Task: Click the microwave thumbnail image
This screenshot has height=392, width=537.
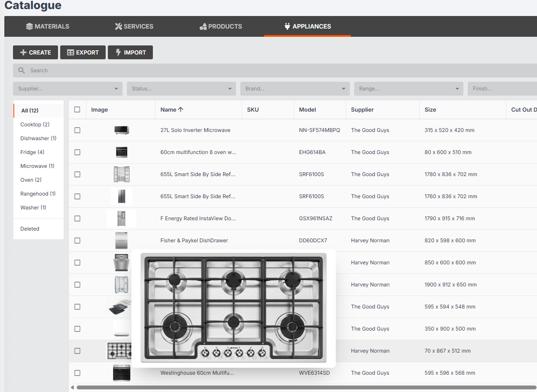Action: pos(121,130)
